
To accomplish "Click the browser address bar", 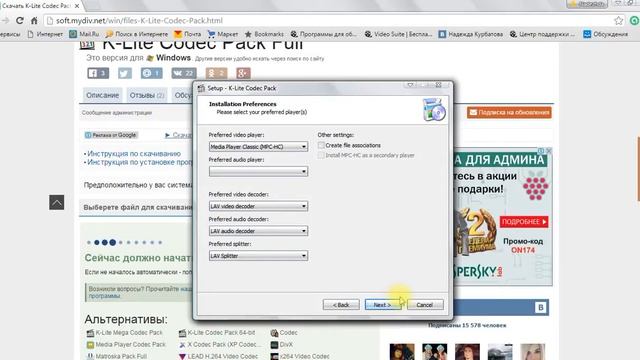I will pyautogui.click(x=331, y=20).
